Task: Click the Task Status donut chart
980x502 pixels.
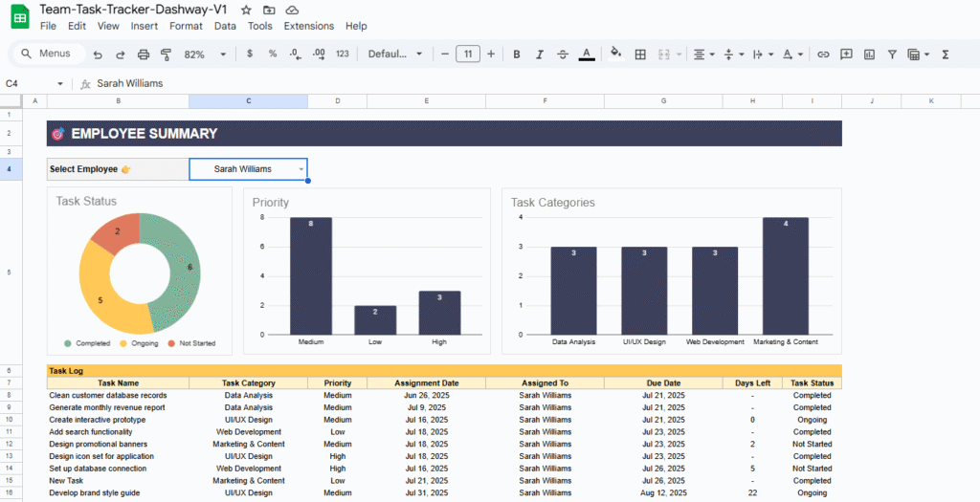Action: tap(140, 273)
